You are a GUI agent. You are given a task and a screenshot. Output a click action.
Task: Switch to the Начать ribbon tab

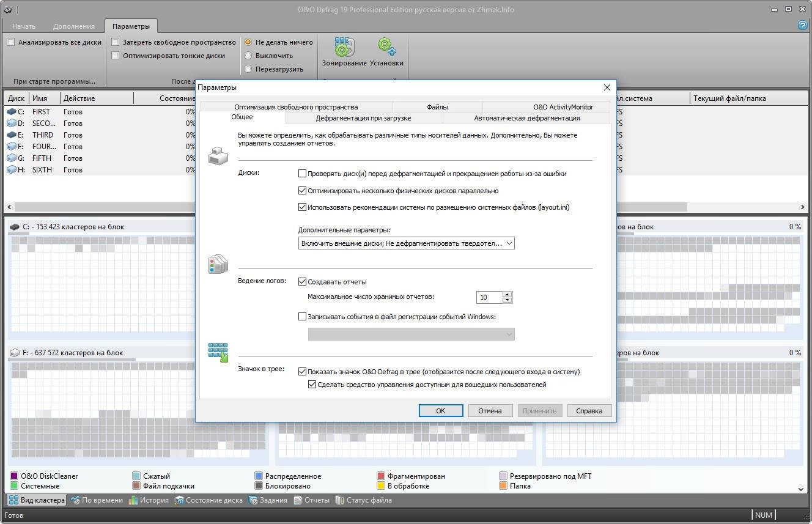point(24,26)
